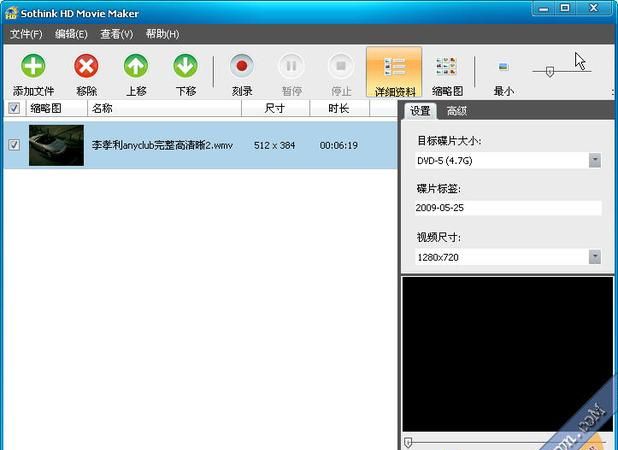Click the disc label field showing 2009-05-25

click(x=508, y=208)
